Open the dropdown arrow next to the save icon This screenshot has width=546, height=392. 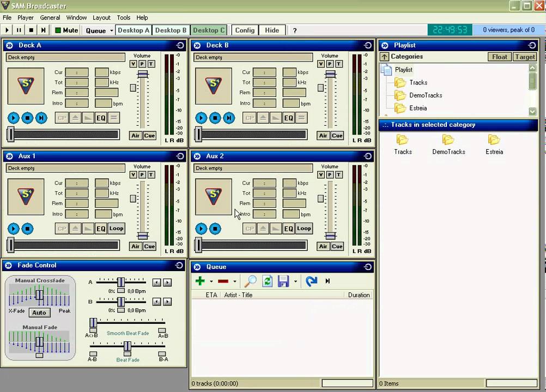295,281
